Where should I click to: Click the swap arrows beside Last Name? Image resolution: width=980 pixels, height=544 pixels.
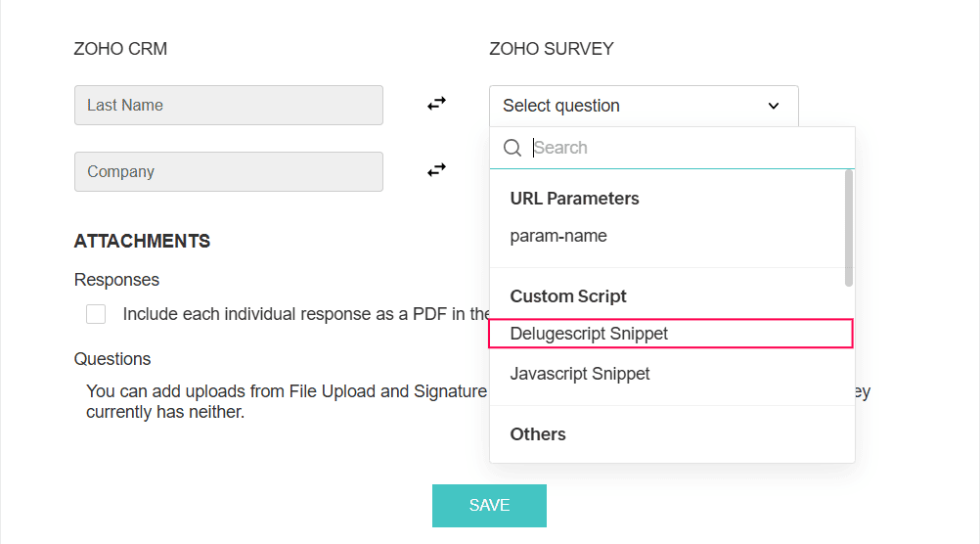[436, 103]
